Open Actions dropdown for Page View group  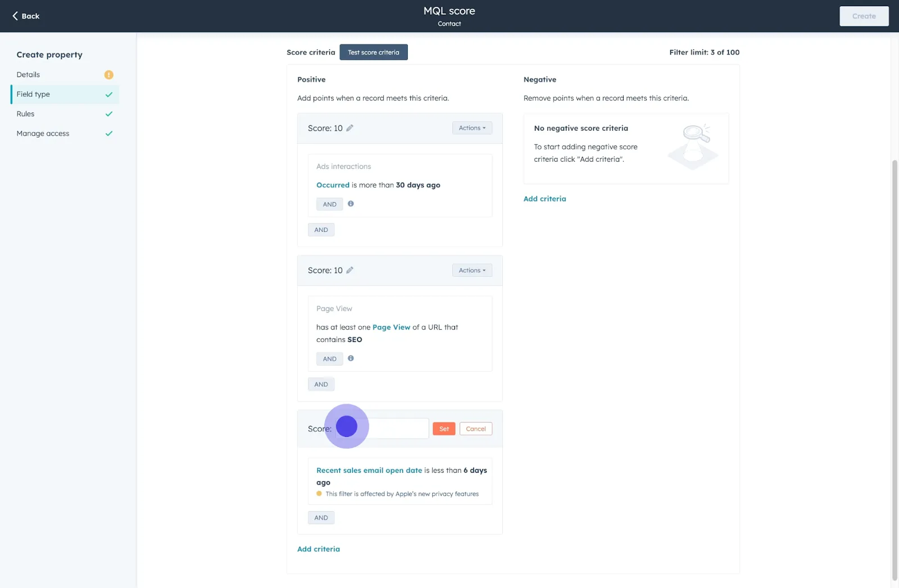(x=472, y=270)
